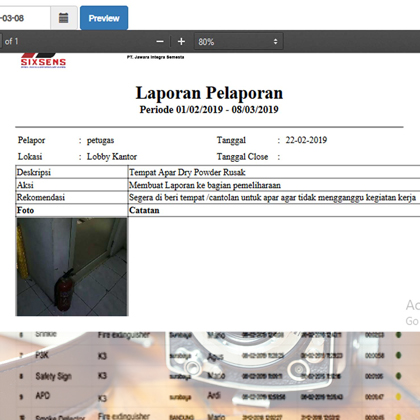Click the 'Lokasi' label
The width and height of the screenshot is (420, 420).
[x=30, y=156]
